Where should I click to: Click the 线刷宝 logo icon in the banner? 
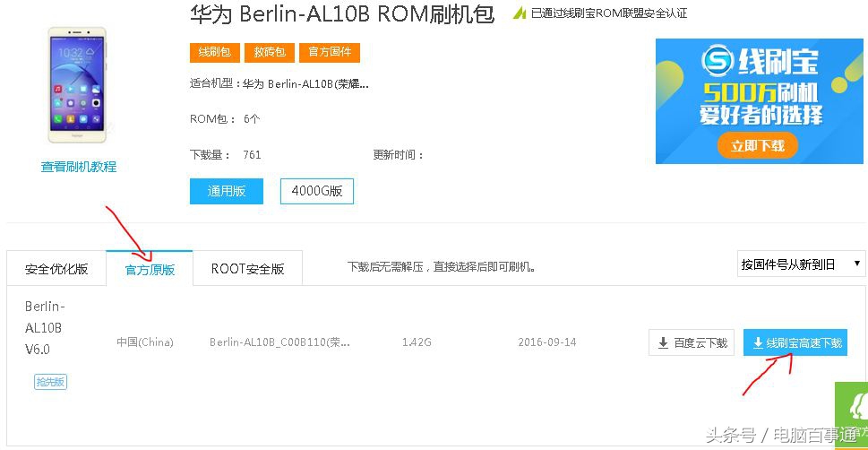(718, 62)
